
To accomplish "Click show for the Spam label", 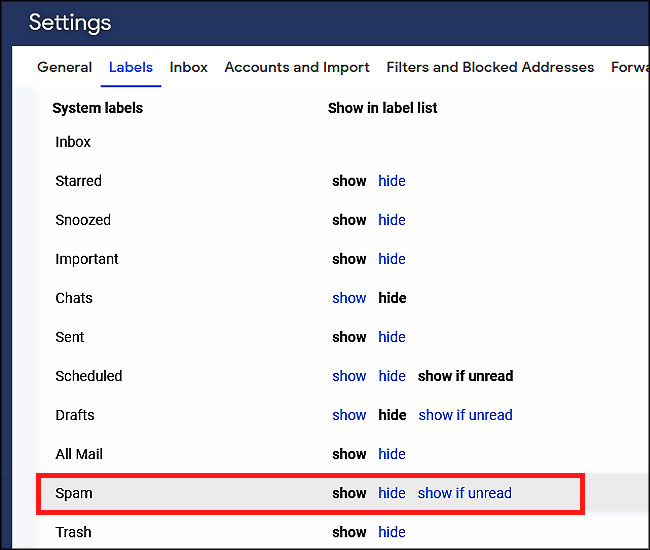I will coord(349,493).
